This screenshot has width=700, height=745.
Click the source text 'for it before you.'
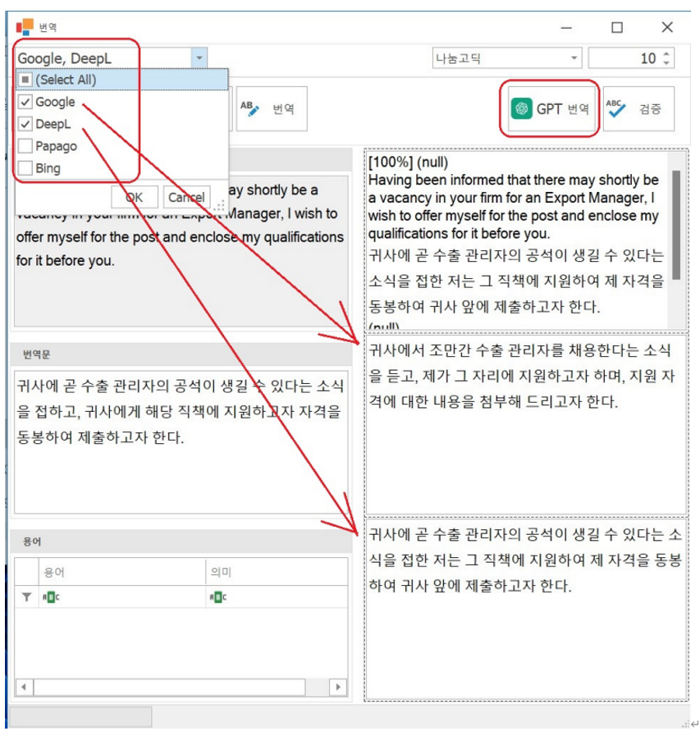click(65, 261)
